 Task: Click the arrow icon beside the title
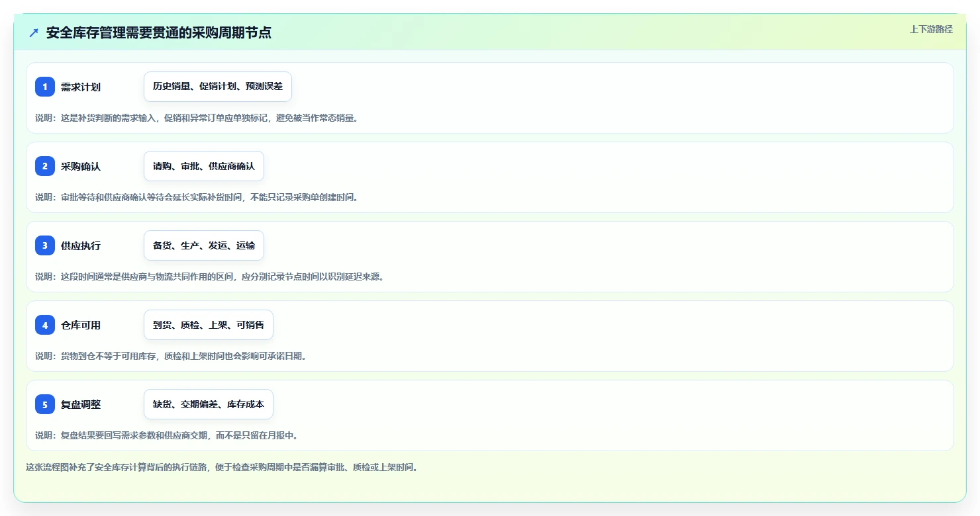click(x=34, y=32)
